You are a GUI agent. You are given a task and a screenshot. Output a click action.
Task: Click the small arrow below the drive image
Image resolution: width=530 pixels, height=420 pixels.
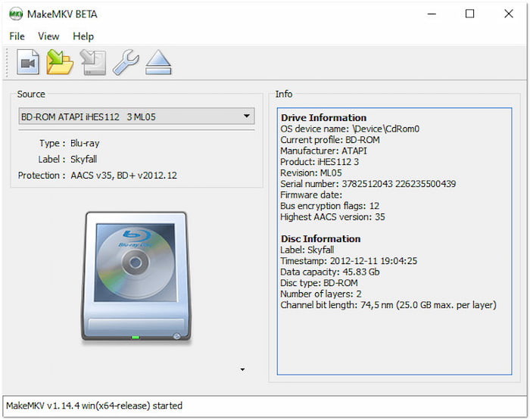[x=242, y=369]
